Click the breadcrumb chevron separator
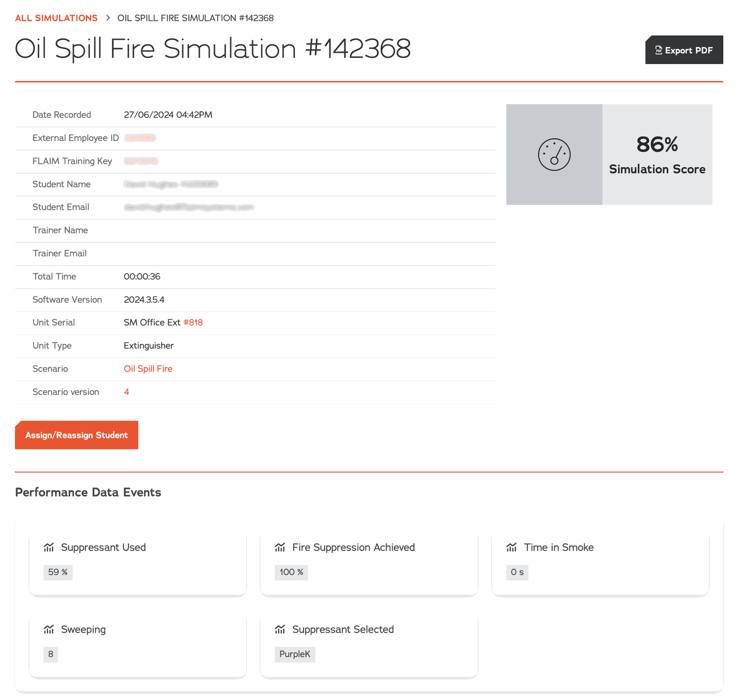The width and height of the screenshot is (741, 700). pos(108,18)
